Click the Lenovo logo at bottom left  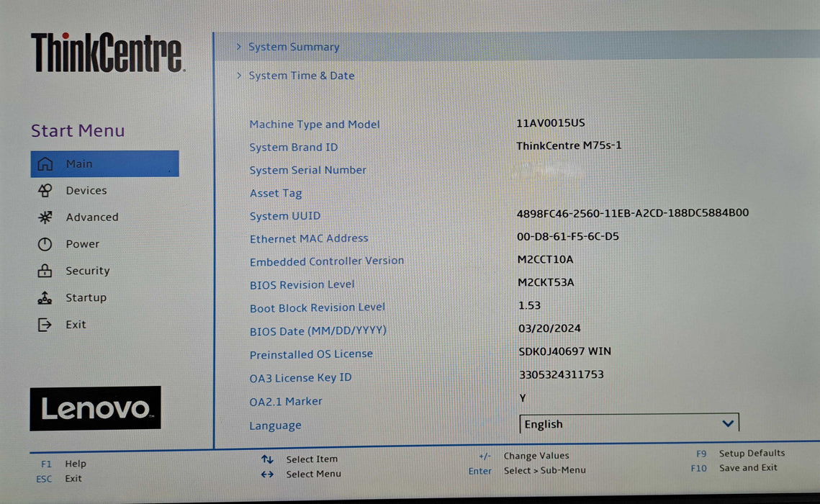[94, 409]
